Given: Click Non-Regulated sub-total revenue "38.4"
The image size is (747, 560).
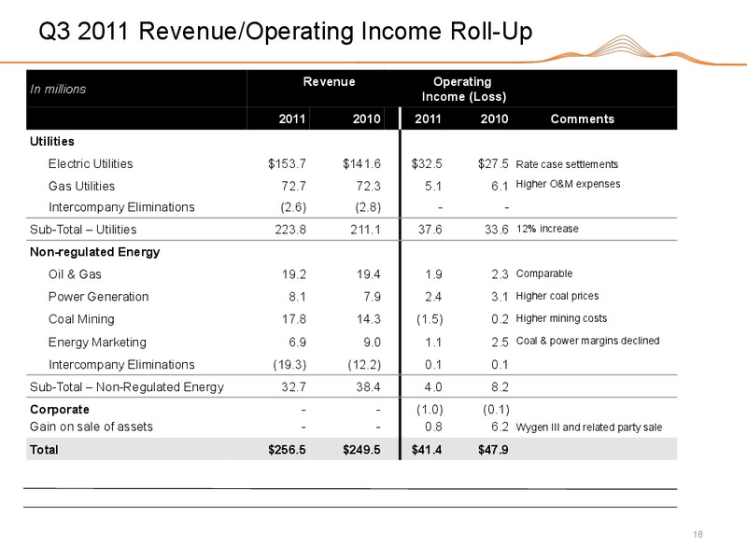Looking at the screenshot, I should tap(368, 387).
